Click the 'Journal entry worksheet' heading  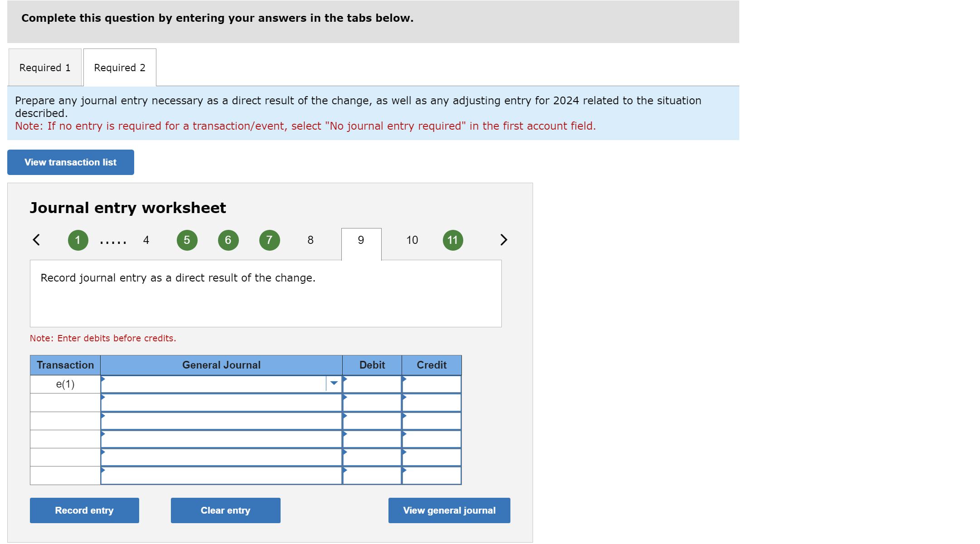click(x=128, y=208)
